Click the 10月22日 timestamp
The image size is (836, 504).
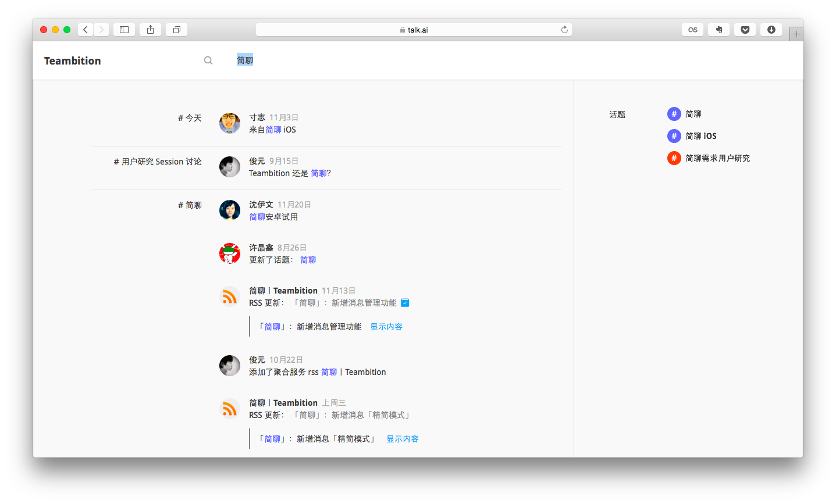click(286, 360)
